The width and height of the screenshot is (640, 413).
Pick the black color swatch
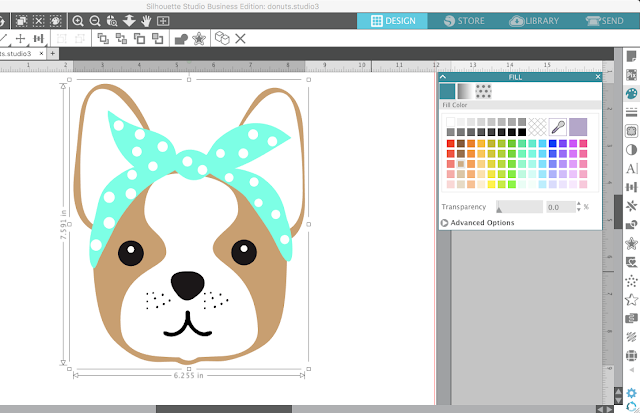click(522, 132)
